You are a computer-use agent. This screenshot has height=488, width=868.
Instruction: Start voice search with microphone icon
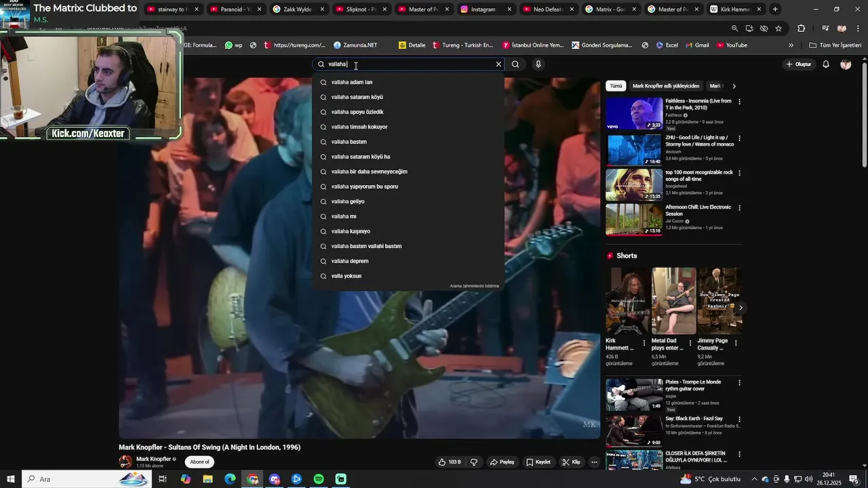point(538,64)
